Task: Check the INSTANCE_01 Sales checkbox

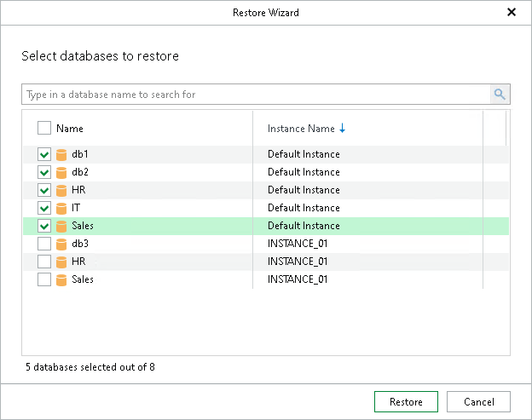Action: point(44,279)
